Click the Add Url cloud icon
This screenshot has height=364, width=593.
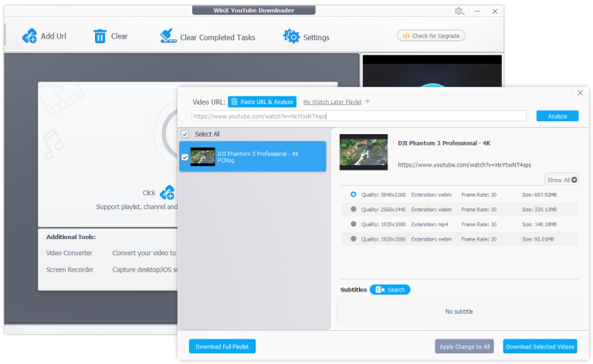pos(30,36)
